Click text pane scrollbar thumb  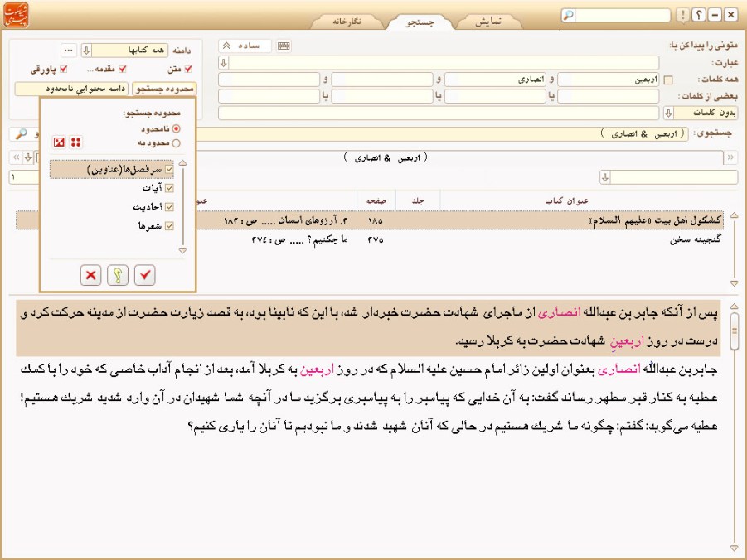734,331
